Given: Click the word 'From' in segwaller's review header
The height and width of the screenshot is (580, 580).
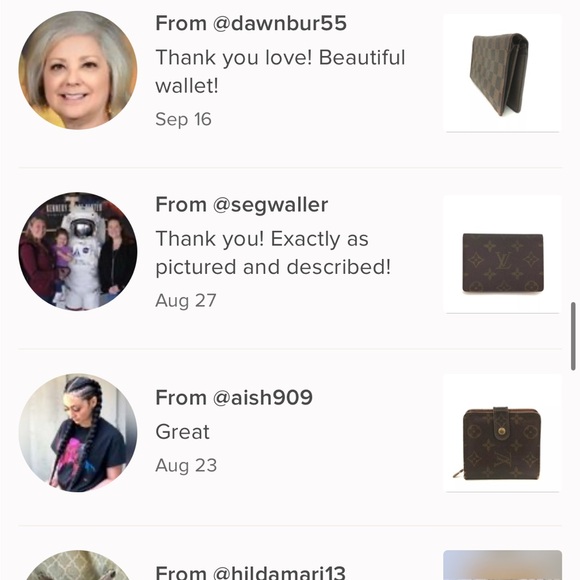Looking at the screenshot, I should [x=181, y=205].
